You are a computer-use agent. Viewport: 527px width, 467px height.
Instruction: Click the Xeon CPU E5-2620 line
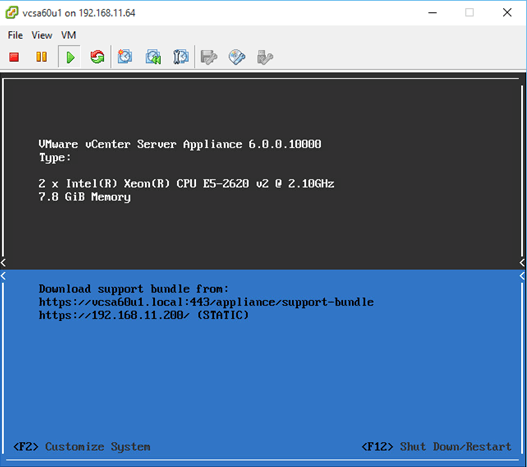tap(186, 184)
